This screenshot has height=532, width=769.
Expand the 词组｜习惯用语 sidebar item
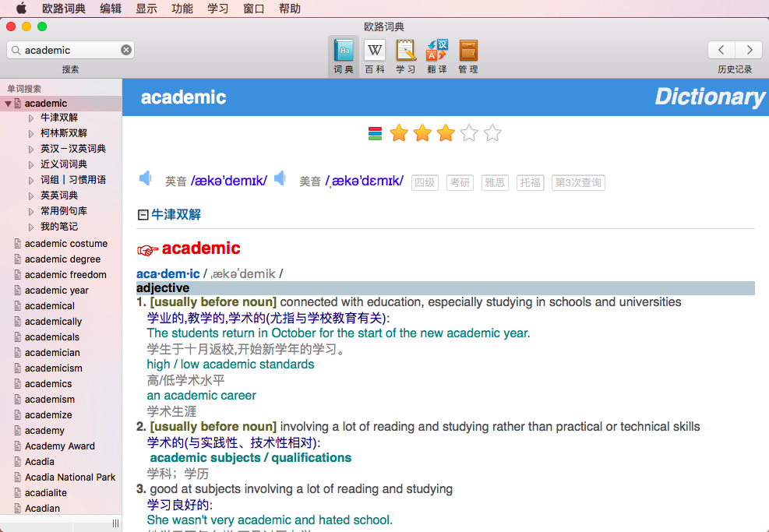pyautogui.click(x=31, y=181)
